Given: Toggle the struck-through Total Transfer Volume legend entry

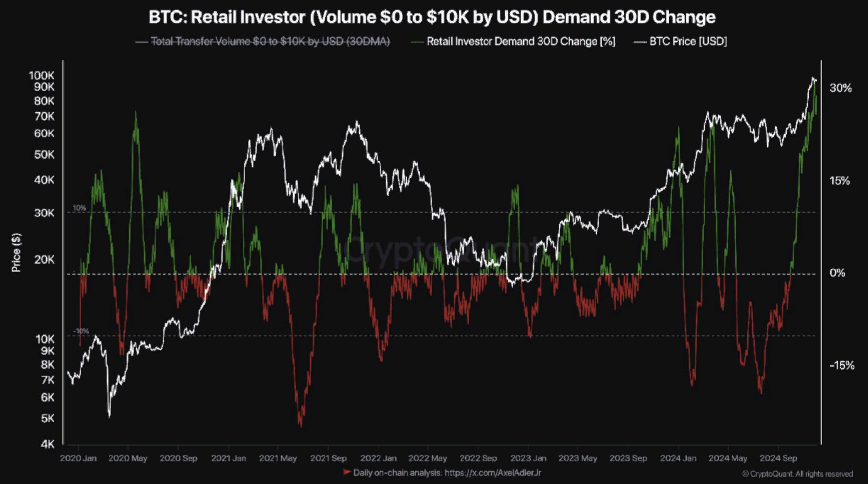Looking at the screenshot, I should pyautogui.click(x=263, y=42).
